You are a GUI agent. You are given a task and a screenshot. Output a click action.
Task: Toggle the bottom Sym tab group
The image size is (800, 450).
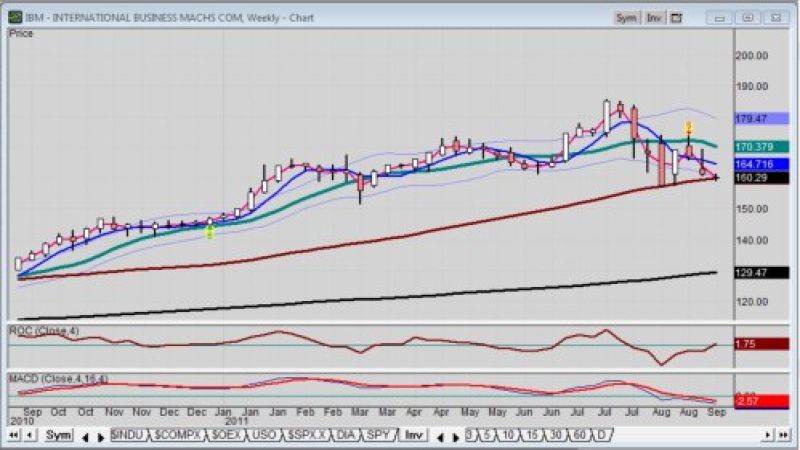click(x=59, y=435)
